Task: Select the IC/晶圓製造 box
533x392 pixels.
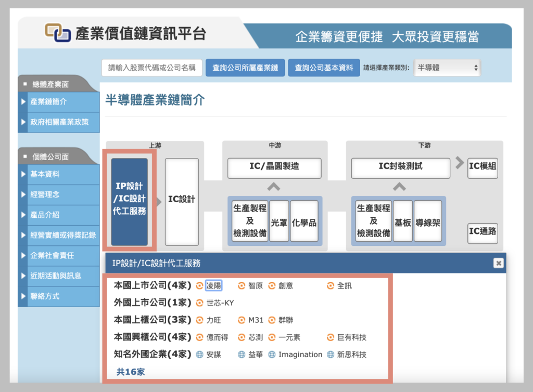Action: (274, 168)
